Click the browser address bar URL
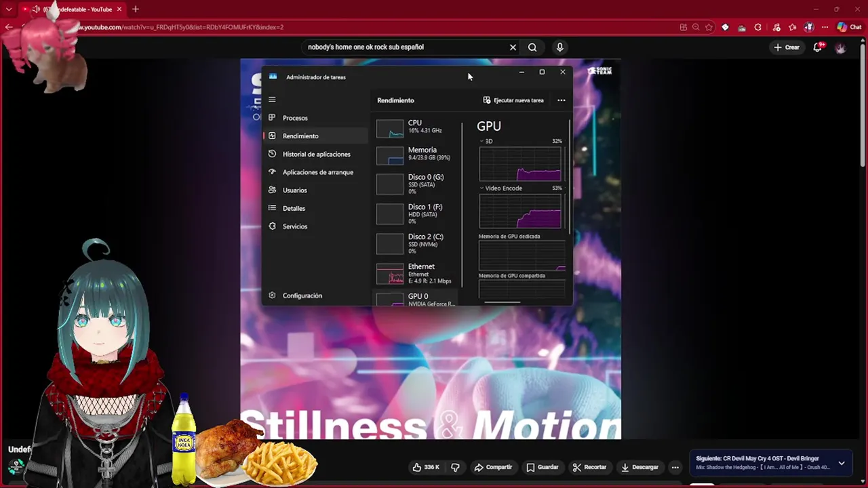Viewport: 868px width, 488px height. point(181,27)
